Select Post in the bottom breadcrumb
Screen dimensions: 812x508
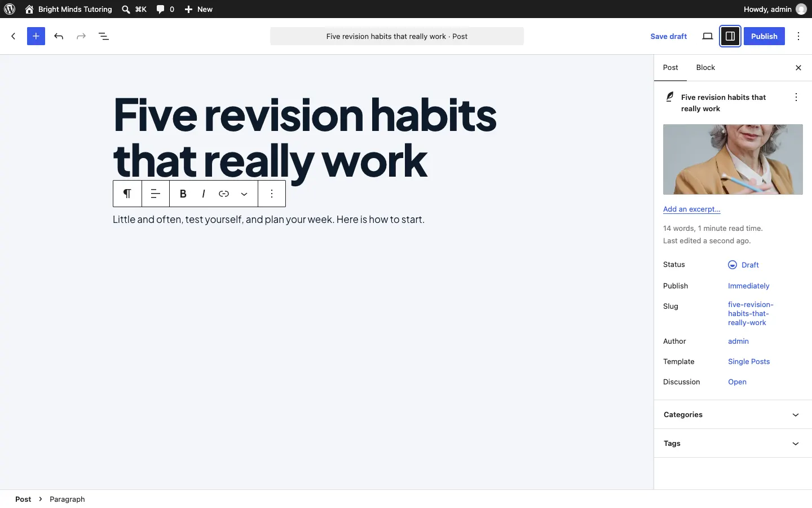(x=23, y=499)
